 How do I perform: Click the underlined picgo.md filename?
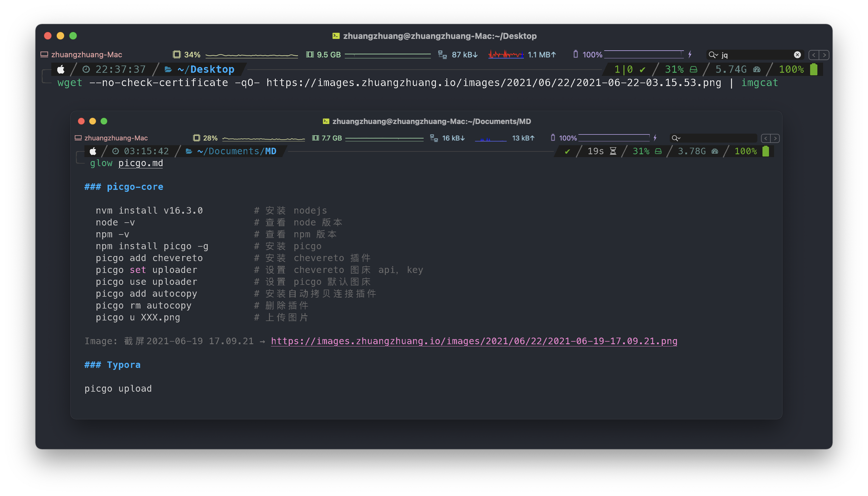point(141,163)
